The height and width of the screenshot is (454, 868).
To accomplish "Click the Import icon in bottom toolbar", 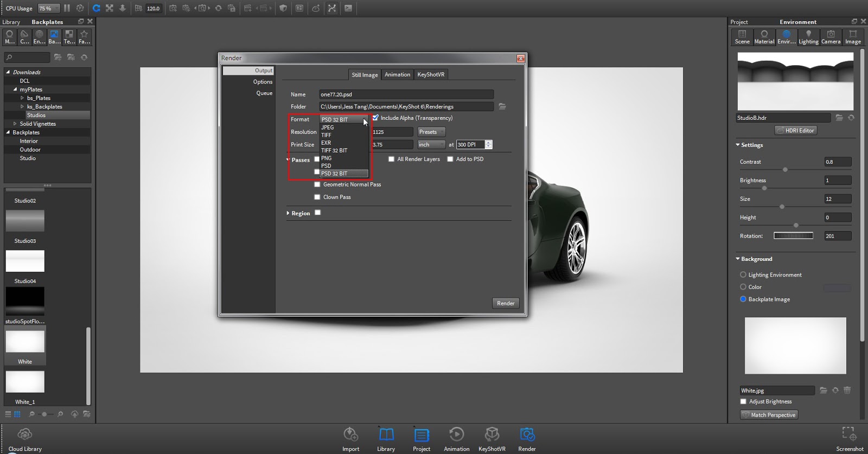I will click(351, 438).
